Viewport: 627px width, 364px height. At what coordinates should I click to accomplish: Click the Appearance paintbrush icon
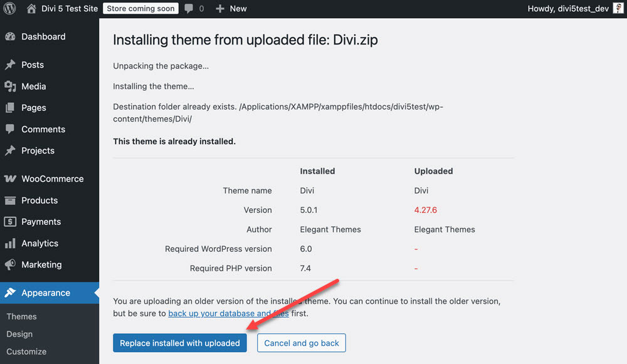tap(10, 293)
